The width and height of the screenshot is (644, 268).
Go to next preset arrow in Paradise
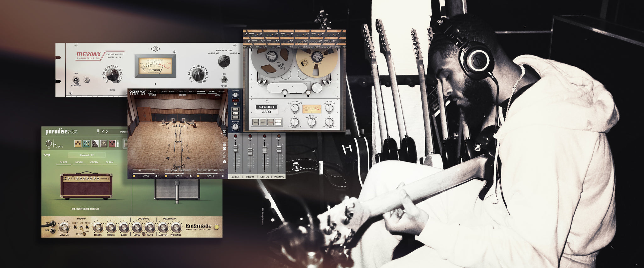click(x=107, y=132)
